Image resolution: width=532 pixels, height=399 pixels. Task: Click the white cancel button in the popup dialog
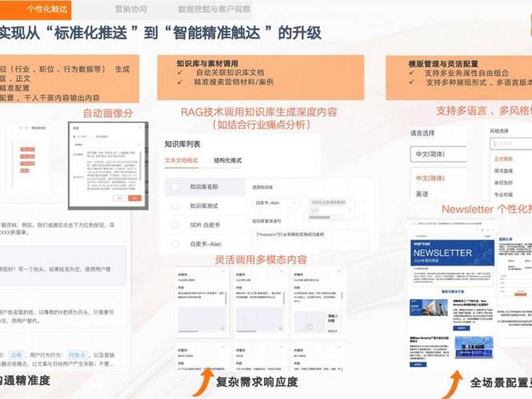coord(120,198)
